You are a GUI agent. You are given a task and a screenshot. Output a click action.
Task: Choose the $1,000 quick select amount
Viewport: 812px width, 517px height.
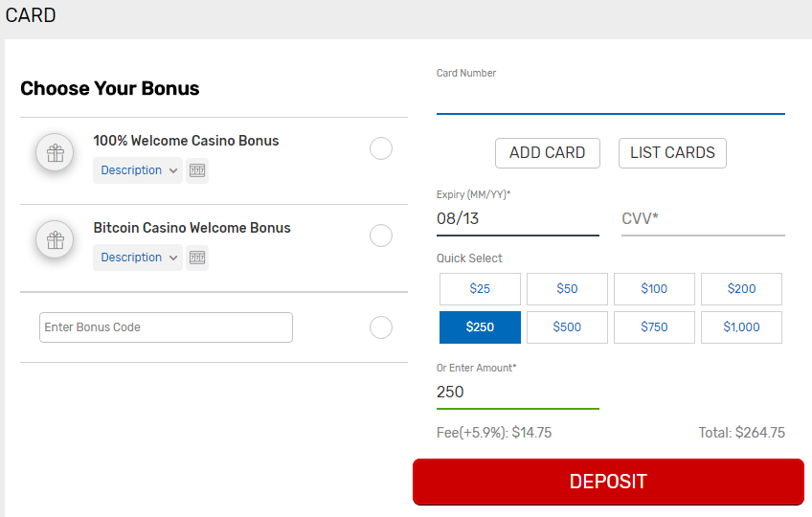point(741,327)
